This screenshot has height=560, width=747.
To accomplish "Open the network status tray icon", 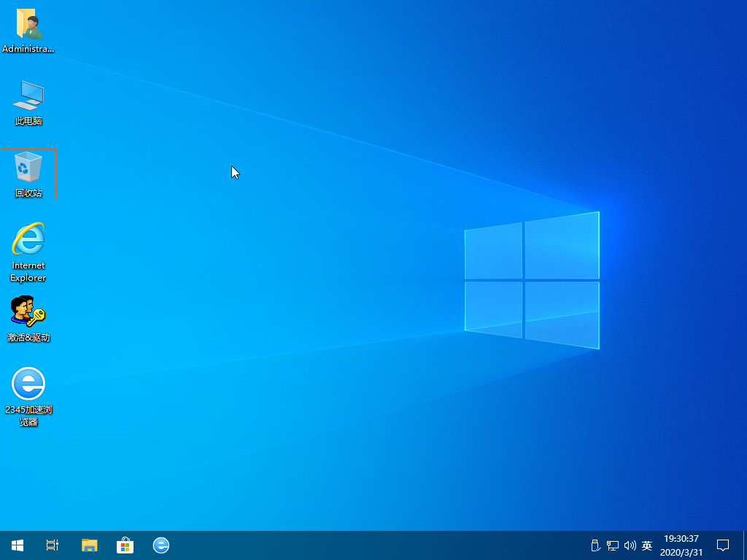I will point(613,545).
